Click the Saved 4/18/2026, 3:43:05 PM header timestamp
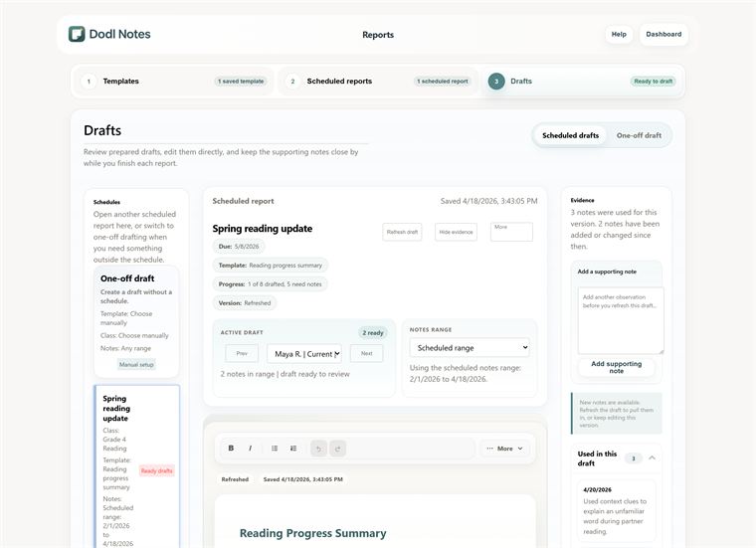The height and width of the screenshot is (548, 756). [488, 201]
